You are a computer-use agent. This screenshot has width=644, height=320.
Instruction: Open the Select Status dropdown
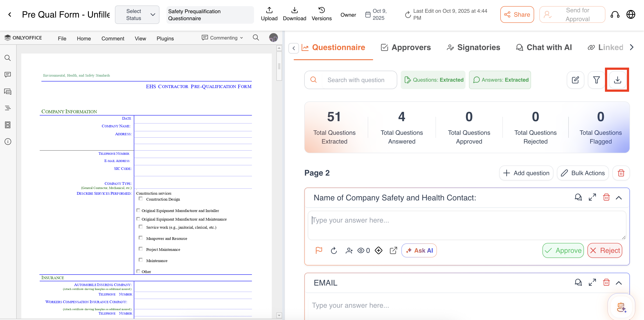137,14
